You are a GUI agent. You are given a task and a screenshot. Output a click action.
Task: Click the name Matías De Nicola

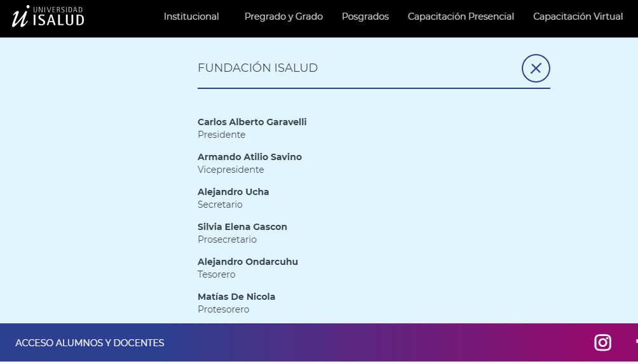[x=236, y=297]
